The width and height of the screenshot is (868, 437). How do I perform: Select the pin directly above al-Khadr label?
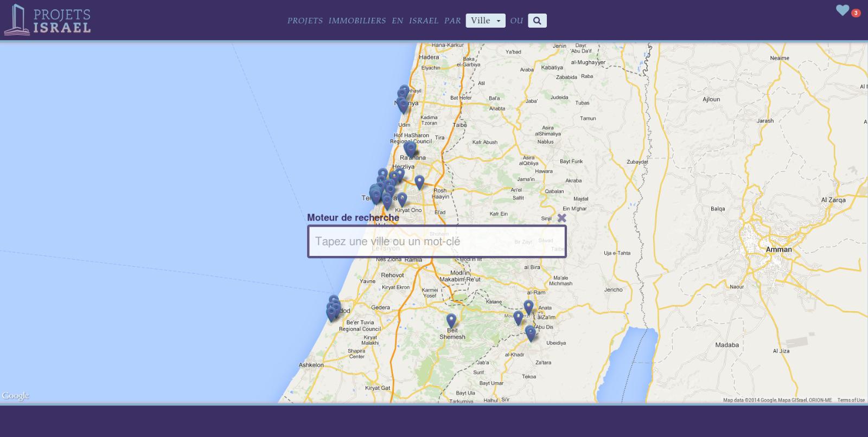click(x=531, y=333)
